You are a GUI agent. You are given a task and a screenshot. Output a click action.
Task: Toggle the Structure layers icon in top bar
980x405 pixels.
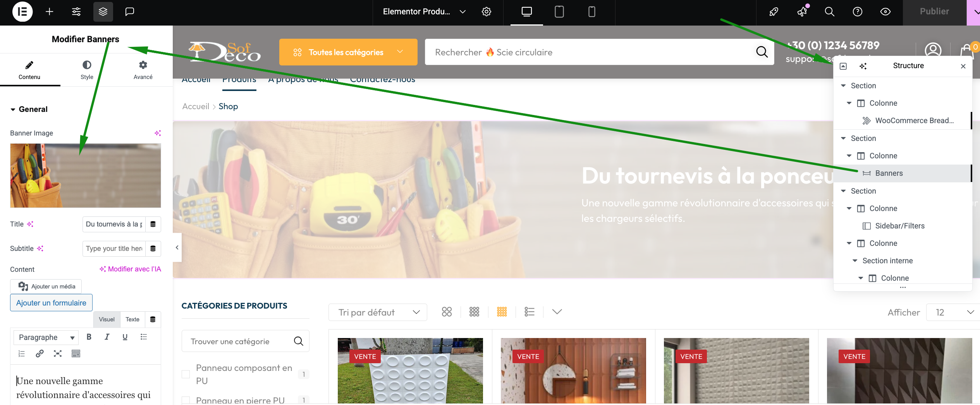click(x=103, y=12)
